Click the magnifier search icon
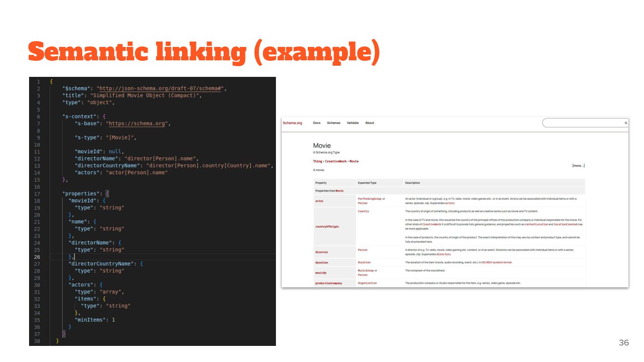644x362 pixels. [x=626, y=123]
